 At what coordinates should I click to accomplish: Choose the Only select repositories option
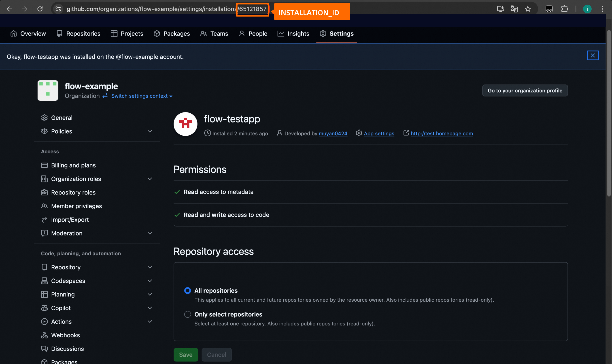click(x=187, y=314)
